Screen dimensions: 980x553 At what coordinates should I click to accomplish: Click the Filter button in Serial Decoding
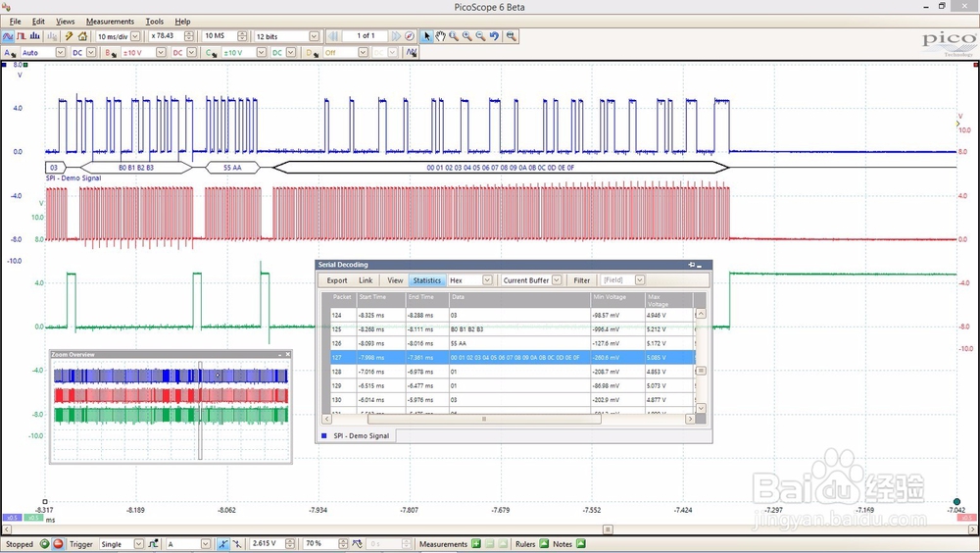tap(582, 280)
